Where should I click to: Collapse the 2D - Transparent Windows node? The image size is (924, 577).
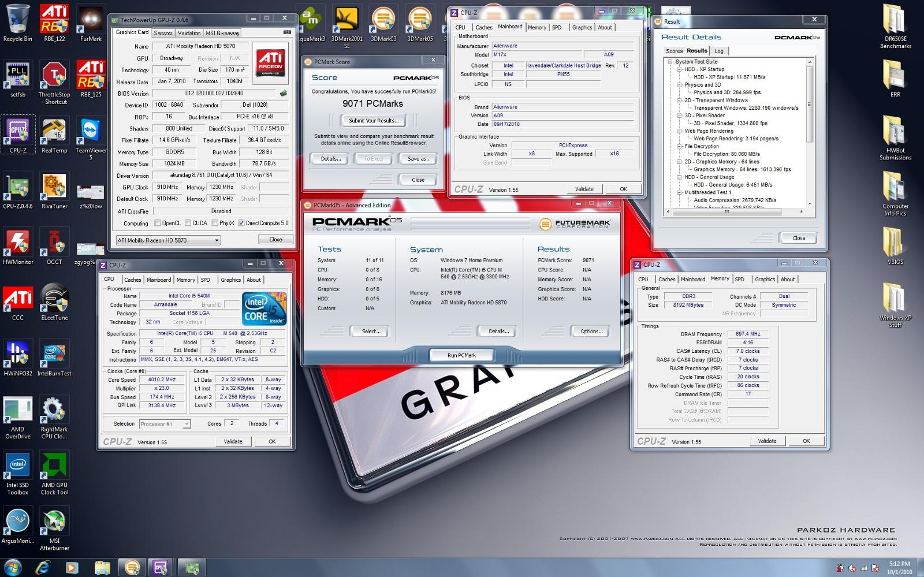(x=679, y=100)
